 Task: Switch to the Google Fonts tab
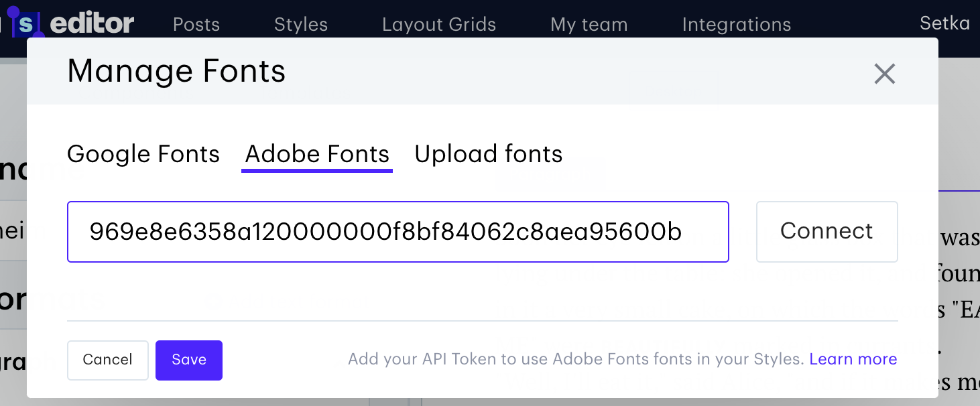[x=143, y=154]
